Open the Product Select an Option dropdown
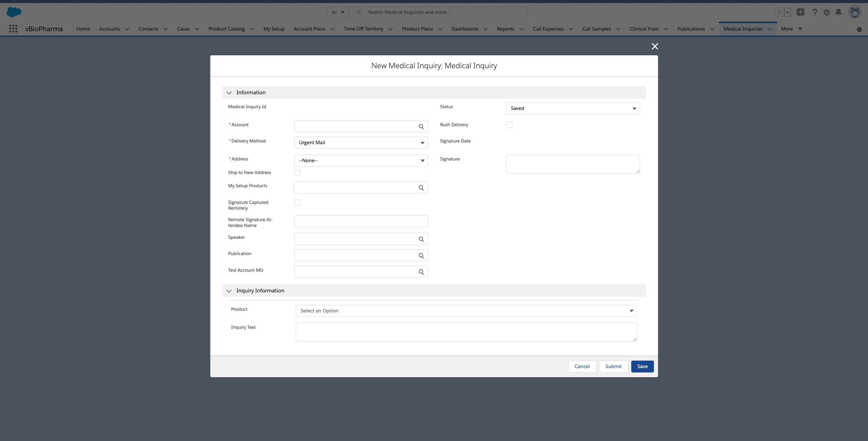 tap(466, 311)
